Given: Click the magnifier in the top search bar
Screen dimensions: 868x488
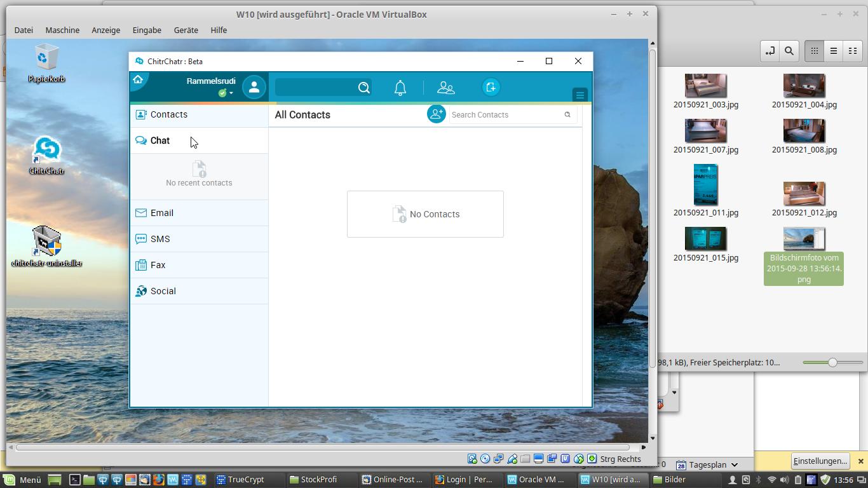Looking at the screenshot, I should pyautogui.click(x=364, y=88).
